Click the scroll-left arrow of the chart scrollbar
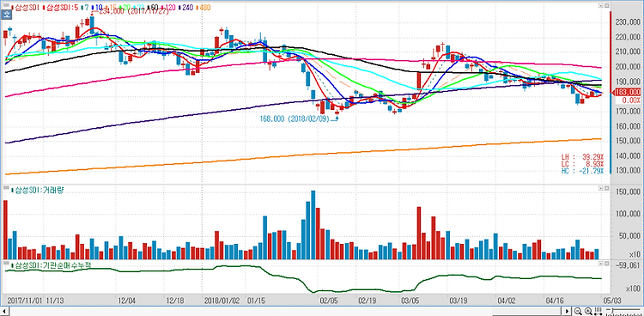This screenshot has height=316, width=644. pyautogui.click(x=4, y=311)
